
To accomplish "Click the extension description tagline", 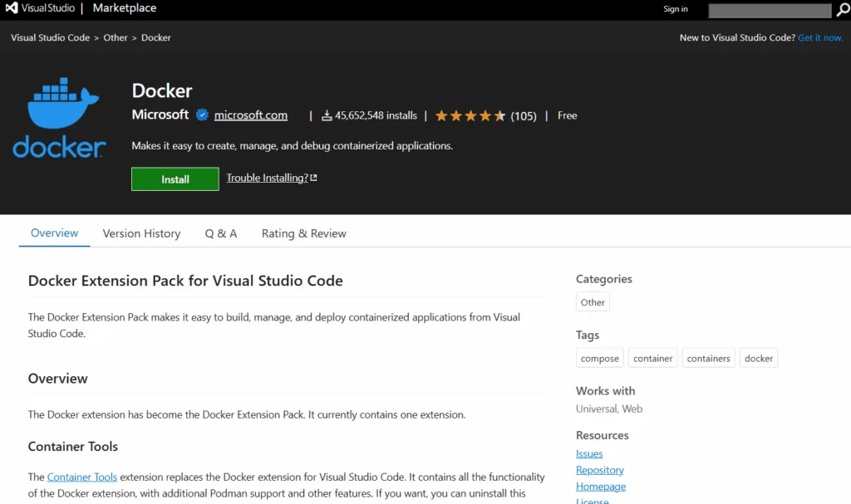I will [292, 145].
